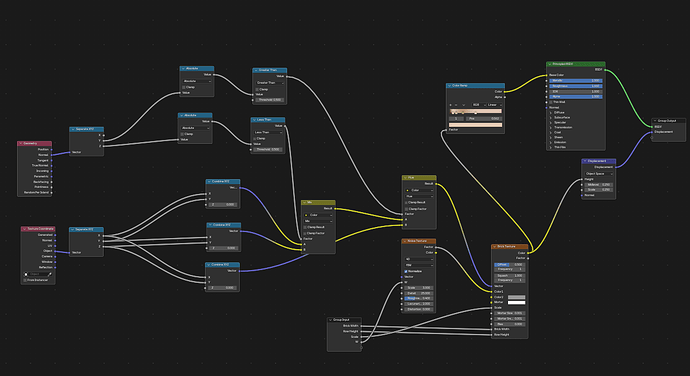This screenshot has width=690, height=376.
Task: Click Geometry node Position output socket
Action: point(51,150)
